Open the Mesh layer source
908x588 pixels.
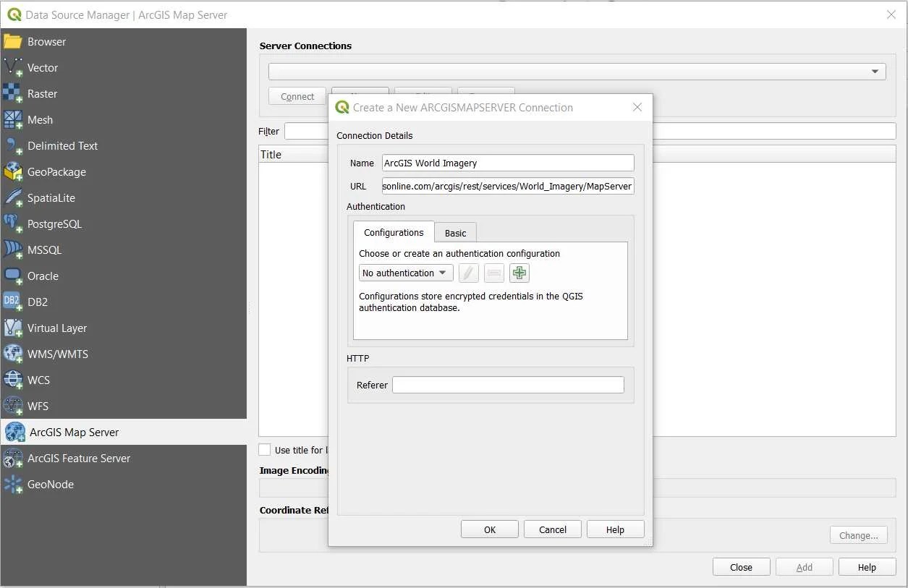40,119
